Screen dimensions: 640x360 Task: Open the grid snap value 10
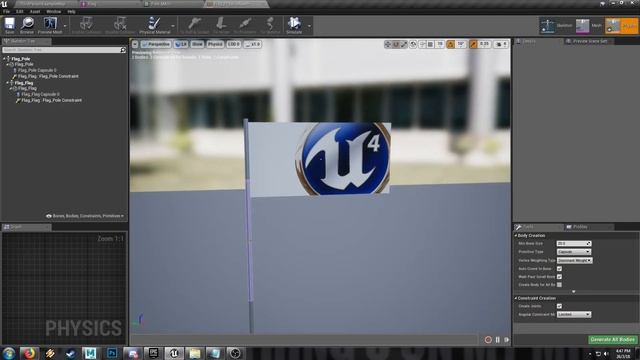tap(440, 44)
